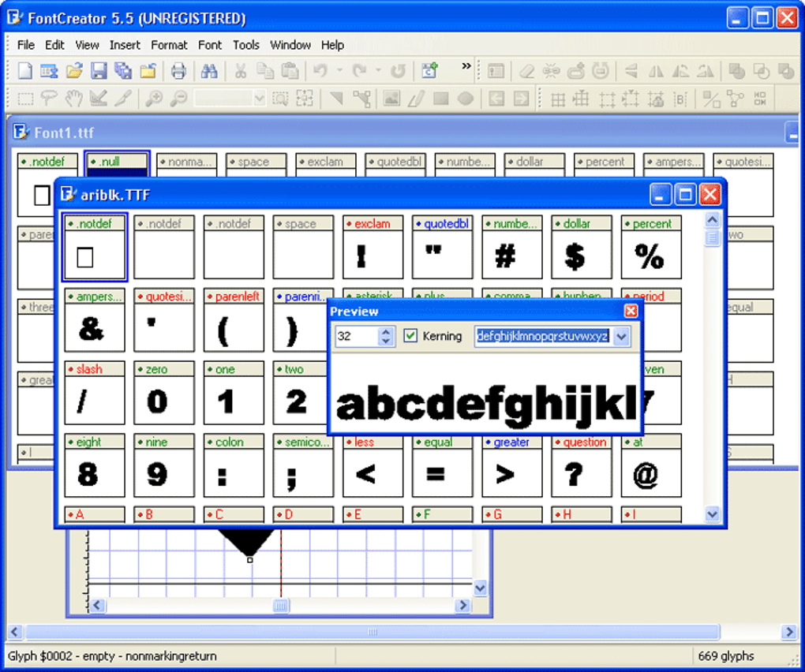Increase preview size with the up stepper

(x=386, y=331)
